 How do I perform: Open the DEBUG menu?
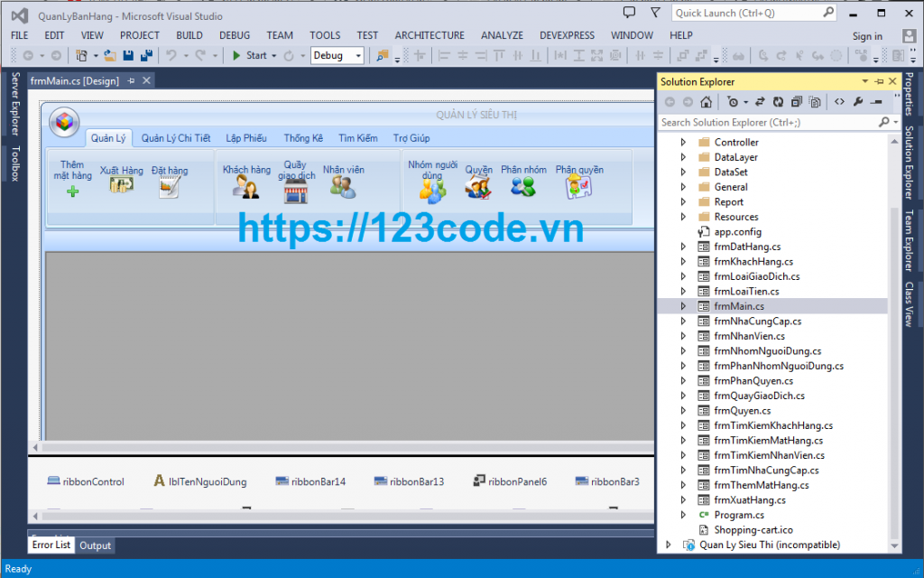coord(235,35)
